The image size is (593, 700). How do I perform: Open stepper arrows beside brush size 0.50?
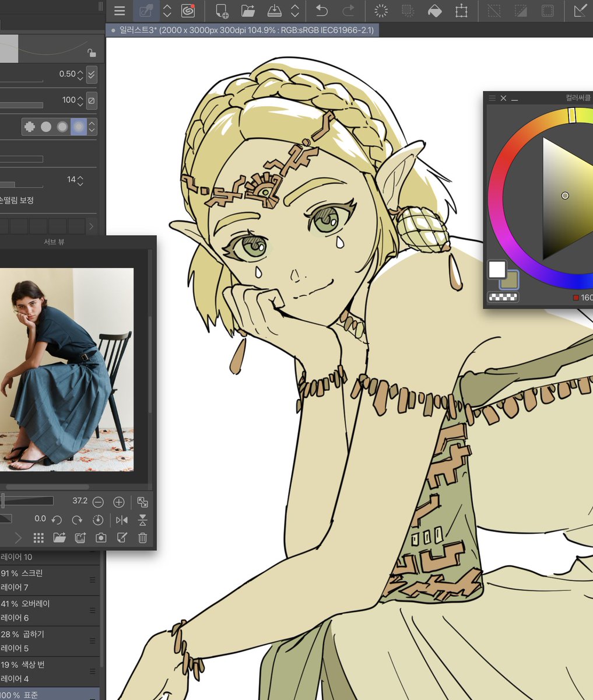pos(80,75)
